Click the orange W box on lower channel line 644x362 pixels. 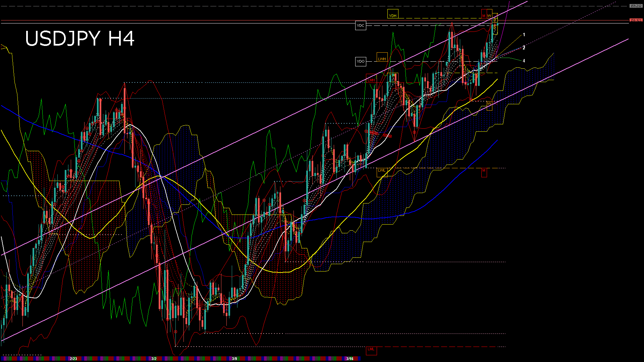point(489,105)
